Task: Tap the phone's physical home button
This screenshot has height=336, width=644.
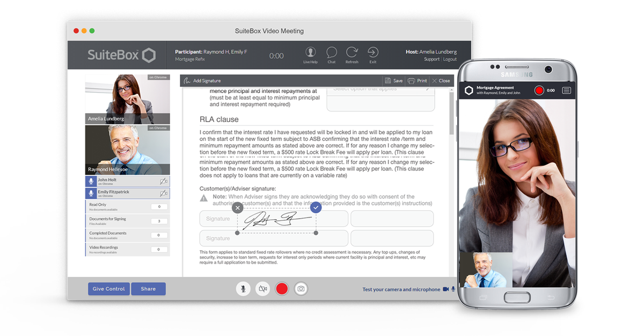Action: point(517,297)
